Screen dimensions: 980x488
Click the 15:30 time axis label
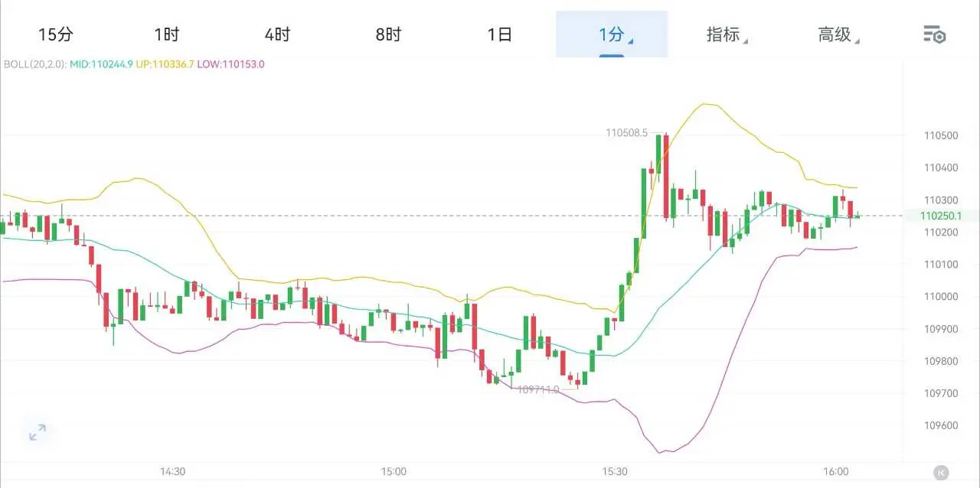(x=615, y=471)
